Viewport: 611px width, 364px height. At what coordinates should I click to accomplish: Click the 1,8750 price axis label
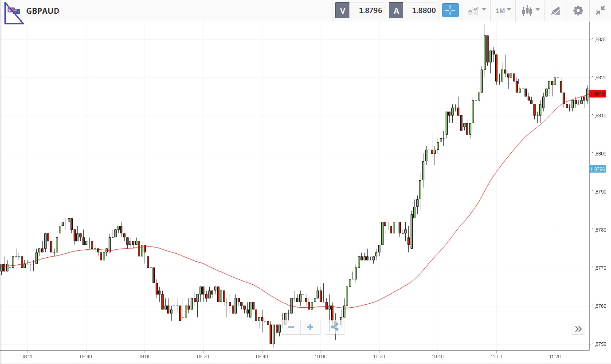coord(599,344)
